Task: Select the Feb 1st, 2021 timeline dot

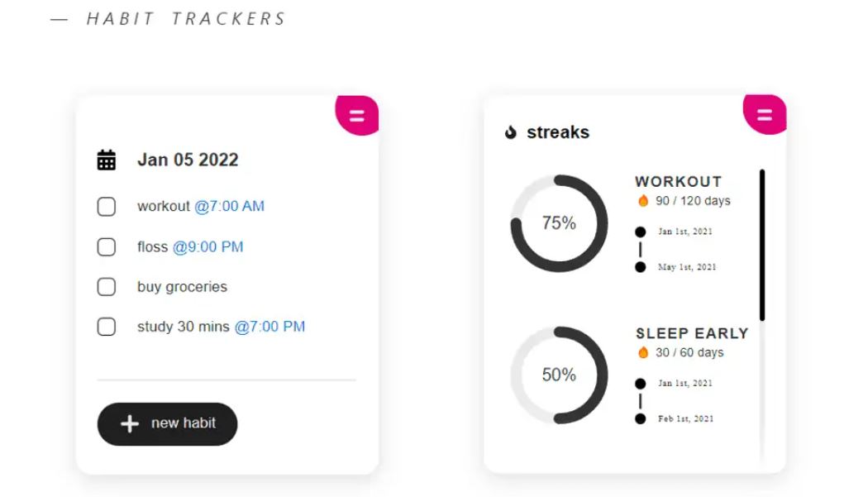Action: click(641, 419)
